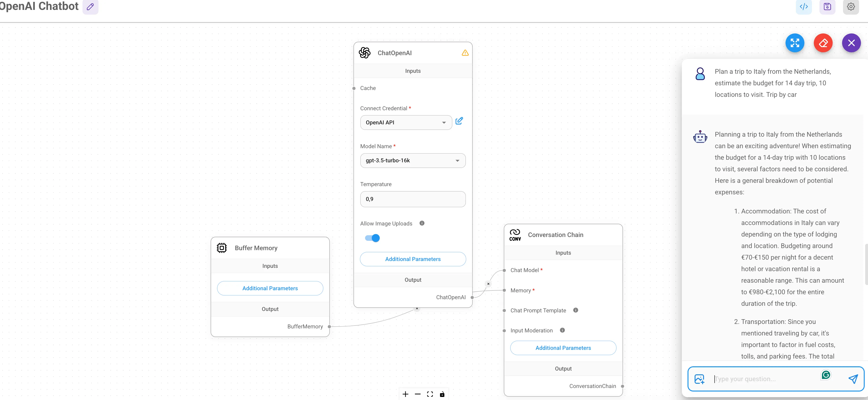Open Conversation Chain Additional Parameters
Viewport: 868px width, 400px height.
point(563,348)
